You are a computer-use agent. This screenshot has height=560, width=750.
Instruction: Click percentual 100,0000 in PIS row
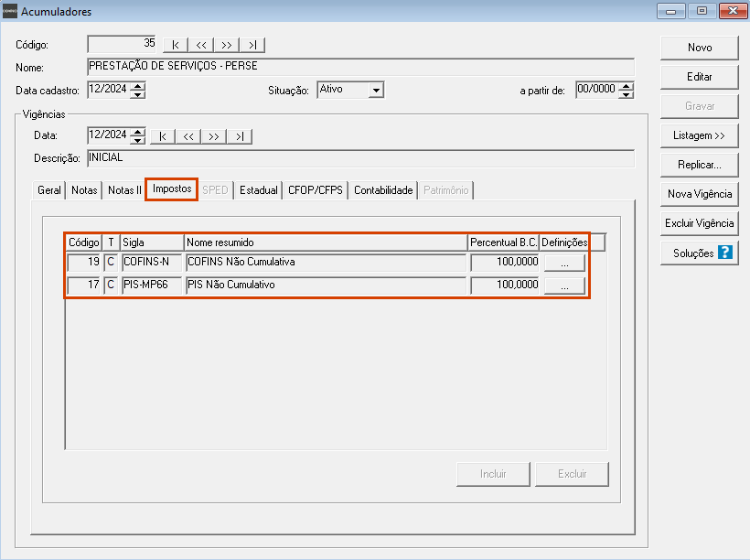[x=505, y=285]
